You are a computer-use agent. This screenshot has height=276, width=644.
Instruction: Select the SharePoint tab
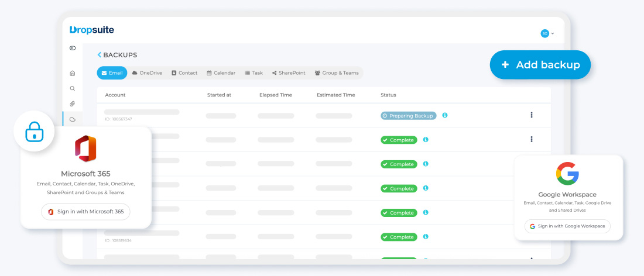(288, 73)
